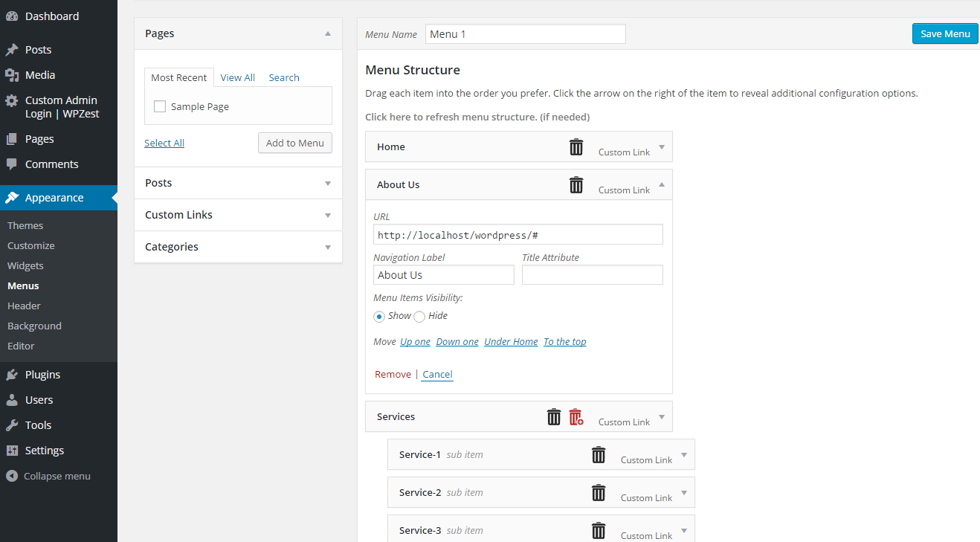Click the Save Menu button
Viewport: 980px width, 542px height.
click(x=945, y=33)
